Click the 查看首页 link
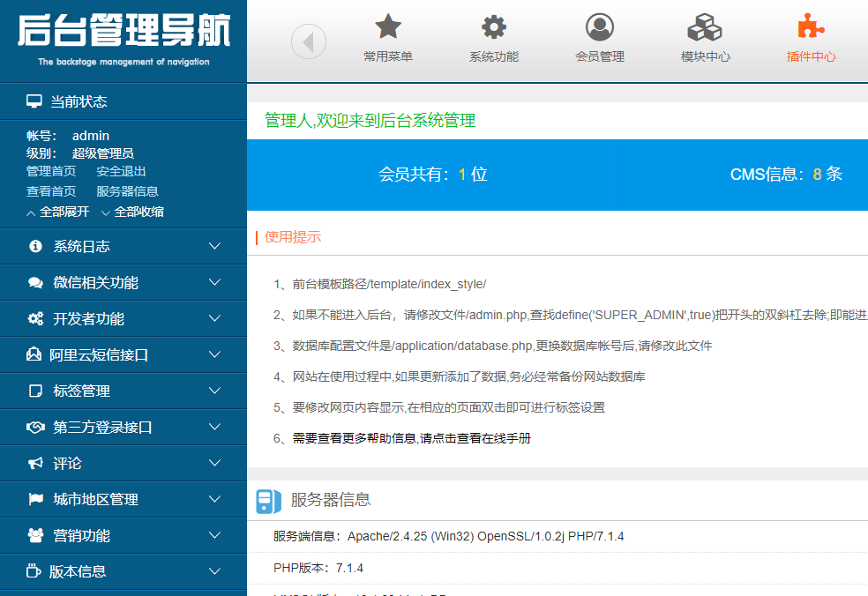The height and width of the screenshot is (596, 868). 51,191
